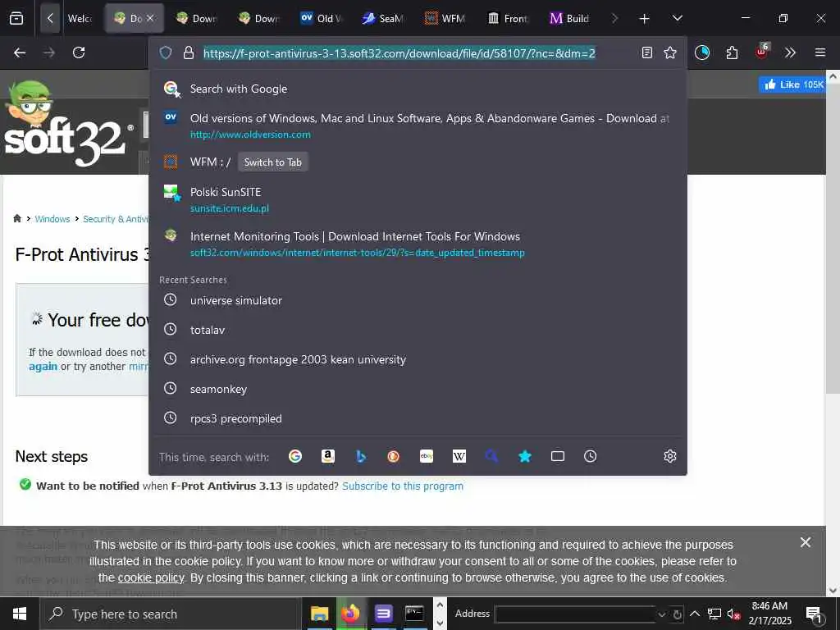Open the circular blue extension icon in the toolbar
The image size is (840, 630).
pos(702,52)
